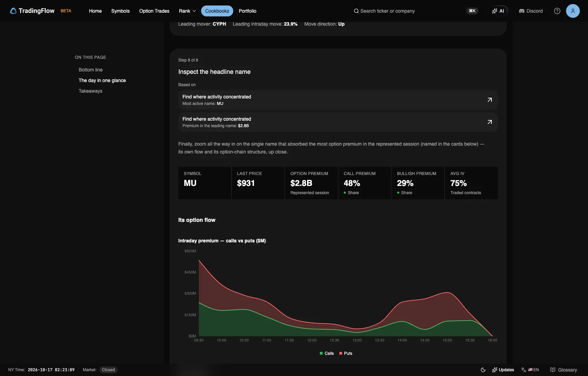This screenshot has height=376, width=588.
Task: Click the Option Premium $2.8B card
Action: coord(311,183)
